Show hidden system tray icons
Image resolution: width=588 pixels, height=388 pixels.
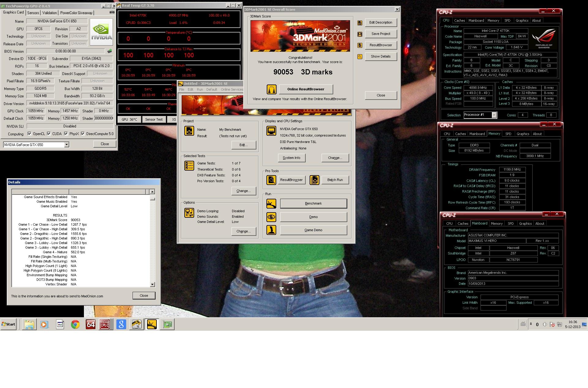pyautogui.click(x=531, y=324)
